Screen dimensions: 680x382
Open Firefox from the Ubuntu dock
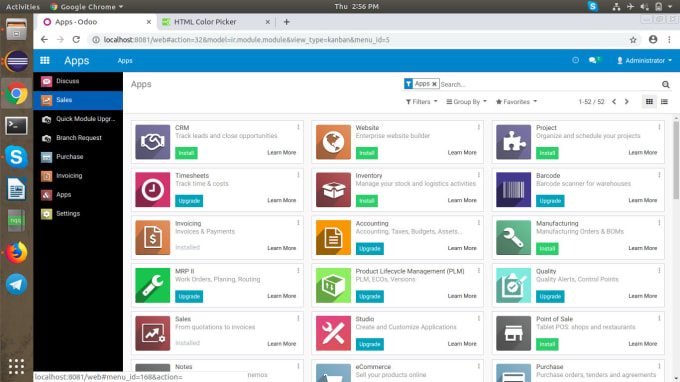tap(16, 253)
